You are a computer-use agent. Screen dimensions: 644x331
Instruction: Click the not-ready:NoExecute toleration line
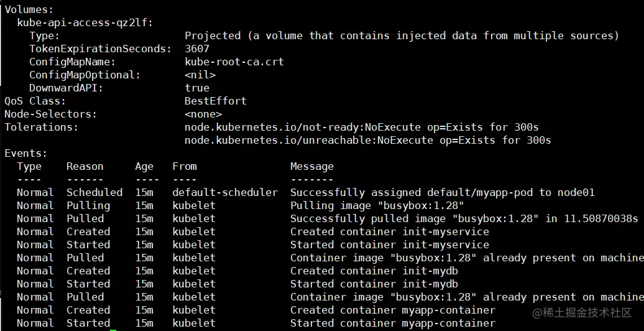[361, 127]
